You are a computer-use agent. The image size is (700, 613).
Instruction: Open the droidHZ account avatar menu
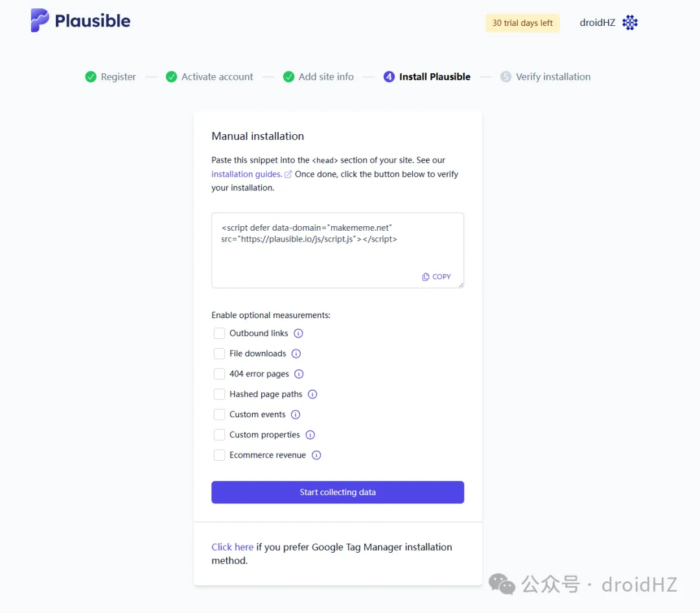[x=630, y=23]
